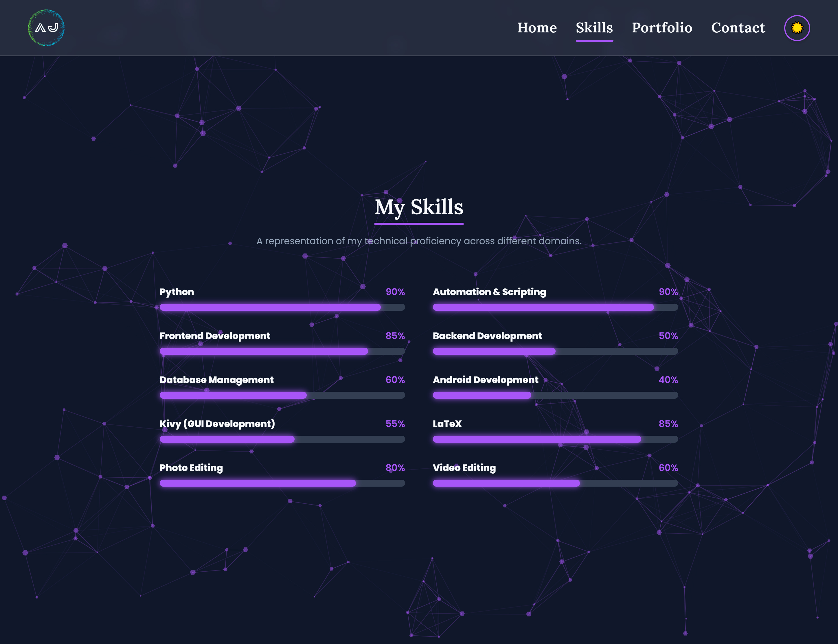
Task: Click the Python skill progress bar
Action: pos(282,307)
